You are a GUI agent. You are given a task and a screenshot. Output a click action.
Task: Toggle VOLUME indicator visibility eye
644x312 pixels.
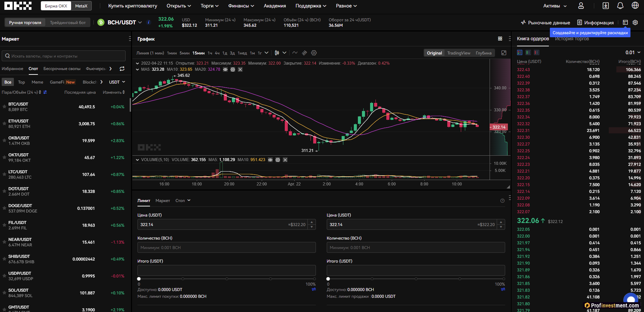click(270, 160)
